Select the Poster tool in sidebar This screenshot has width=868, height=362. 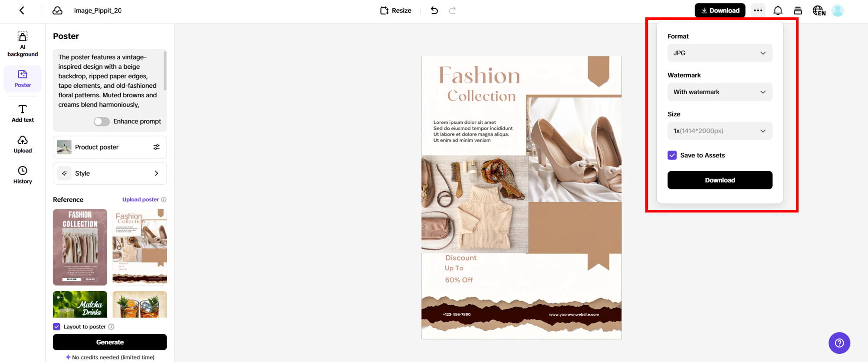23,79
